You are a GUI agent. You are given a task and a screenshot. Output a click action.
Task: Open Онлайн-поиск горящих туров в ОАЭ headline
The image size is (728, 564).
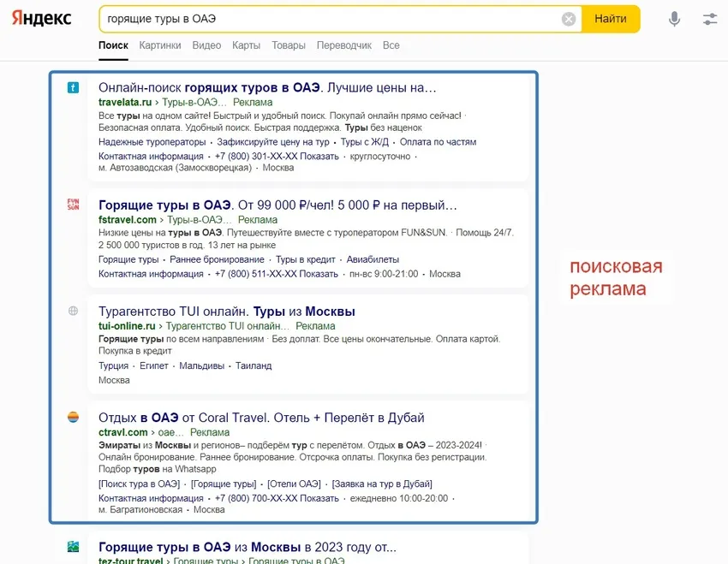pos(267,87)
